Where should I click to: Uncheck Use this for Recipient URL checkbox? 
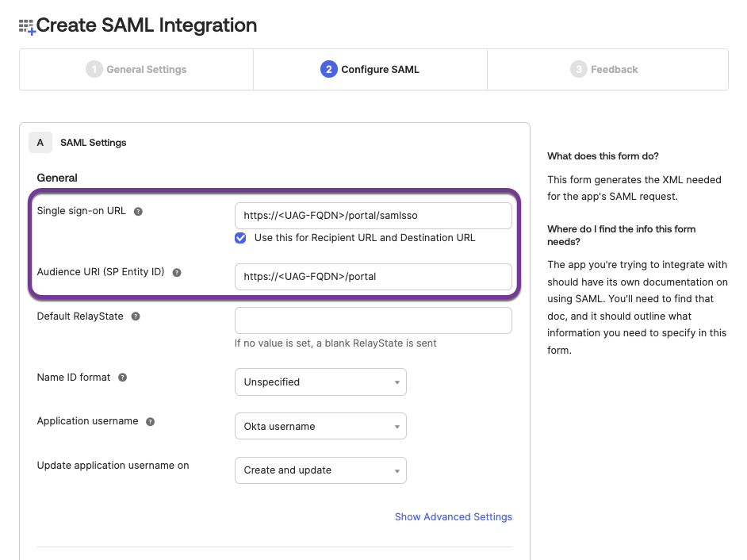[x=240, y=238]
